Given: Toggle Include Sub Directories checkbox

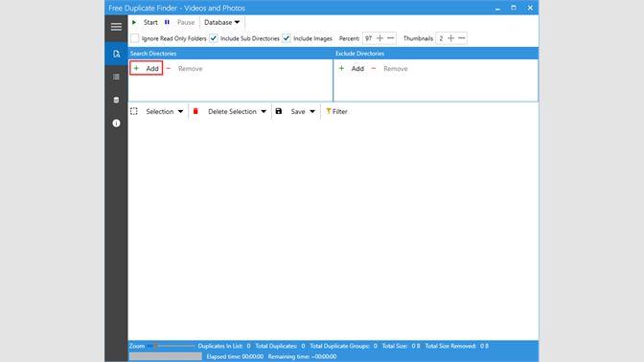Looking at the screenshot, I should 214,38.
